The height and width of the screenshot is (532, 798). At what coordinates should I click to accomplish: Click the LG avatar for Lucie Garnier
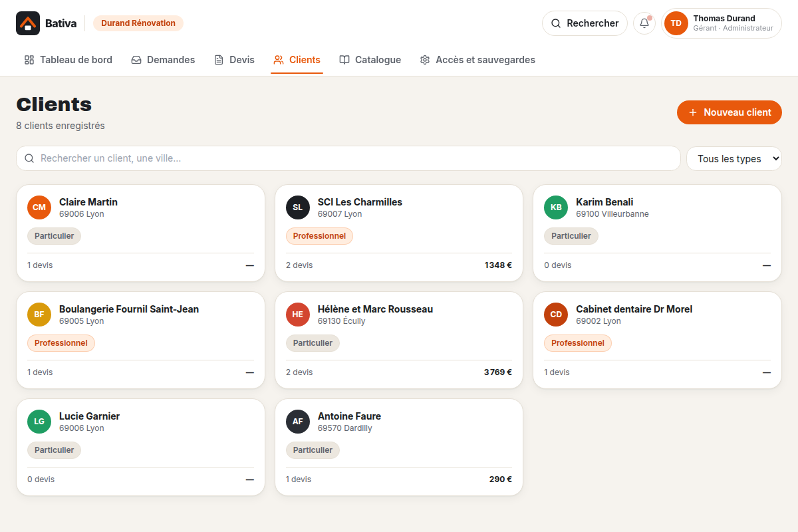pyautogui.click(x=39, y=422)
